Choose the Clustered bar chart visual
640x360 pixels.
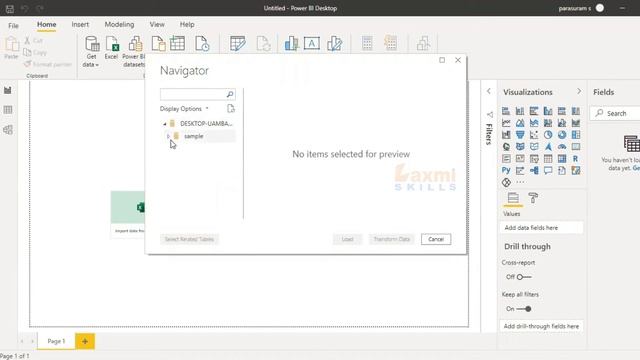534,111
